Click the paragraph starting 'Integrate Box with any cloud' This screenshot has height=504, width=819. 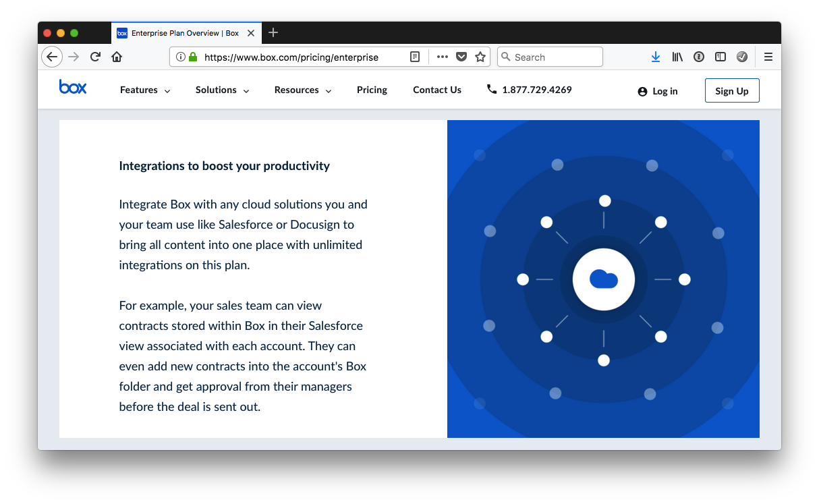tap(244, 235)
